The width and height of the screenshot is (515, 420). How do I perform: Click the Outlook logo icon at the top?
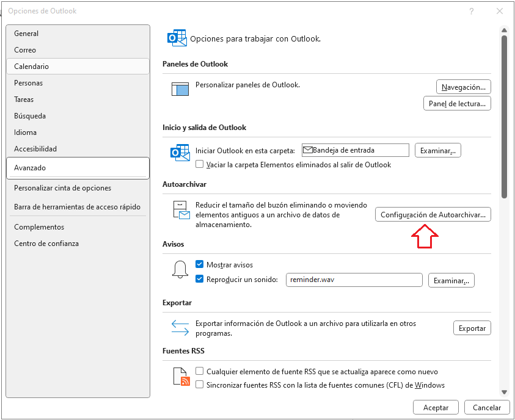[177, 38]
